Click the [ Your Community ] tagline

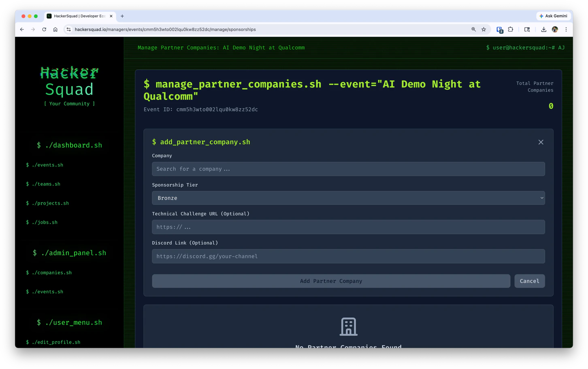tap(70, 104)
